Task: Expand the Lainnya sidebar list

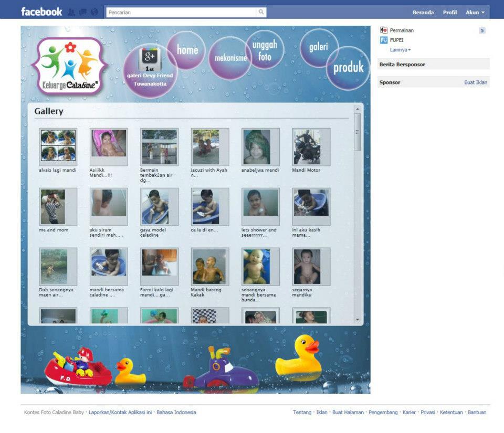Action: click(400, 50)
